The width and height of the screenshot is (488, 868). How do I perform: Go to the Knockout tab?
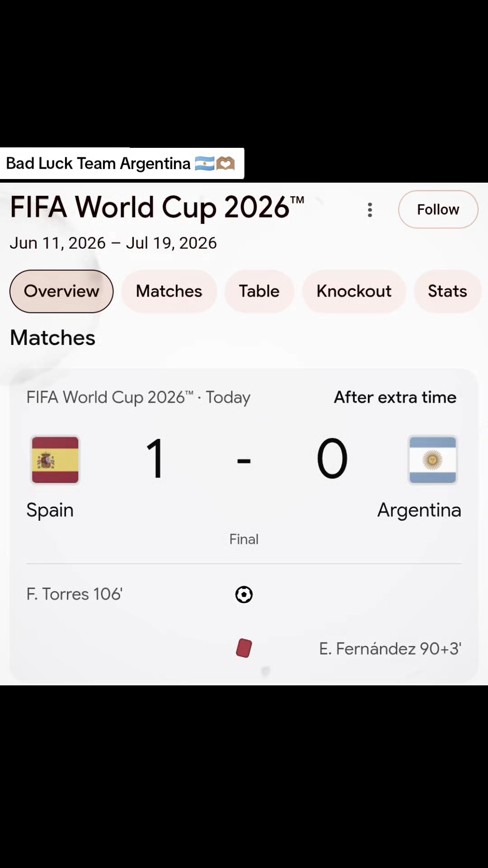pyautogui.click(x=354, y=291)
